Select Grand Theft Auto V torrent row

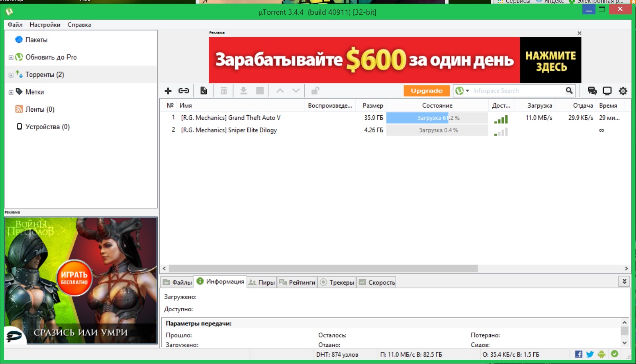point(231,118)
